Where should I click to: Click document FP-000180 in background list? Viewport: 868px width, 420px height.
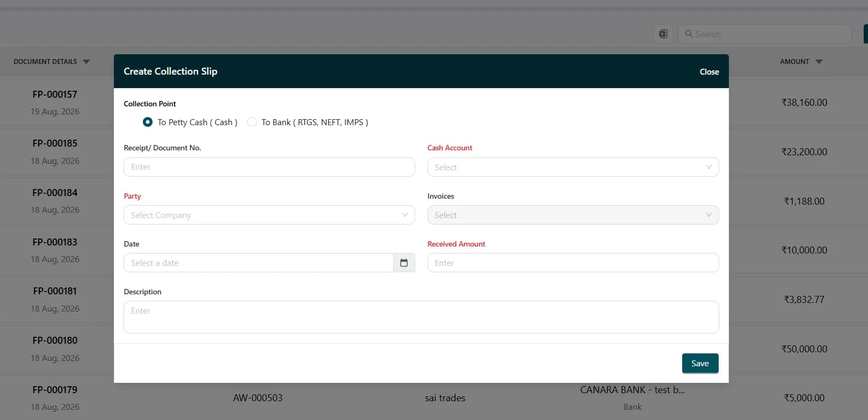click(55, 341)
